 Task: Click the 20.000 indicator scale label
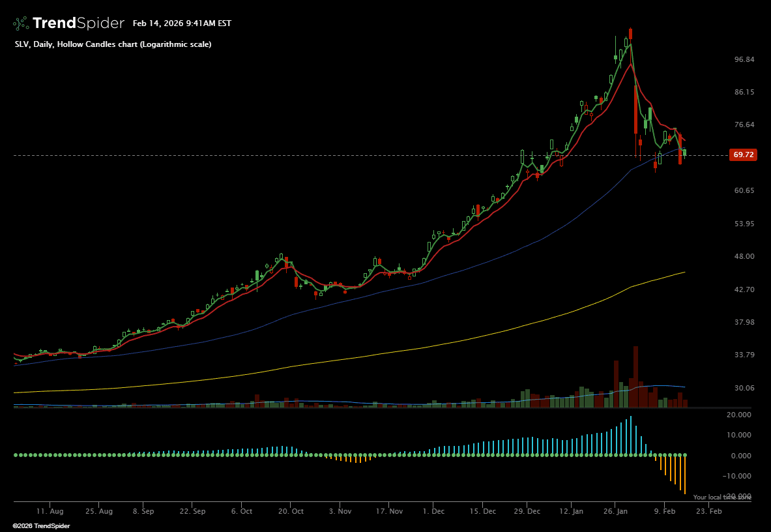point(738,415)
